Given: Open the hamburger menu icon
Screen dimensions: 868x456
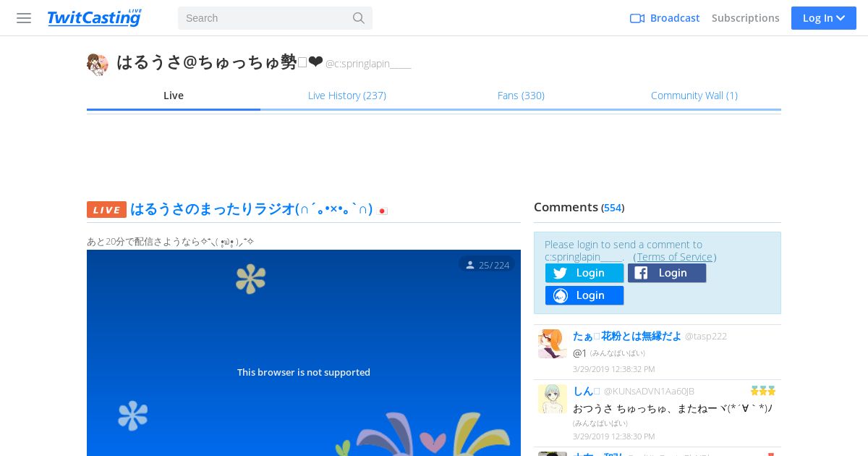Looking at the screenshot, I should coord(24,18).
